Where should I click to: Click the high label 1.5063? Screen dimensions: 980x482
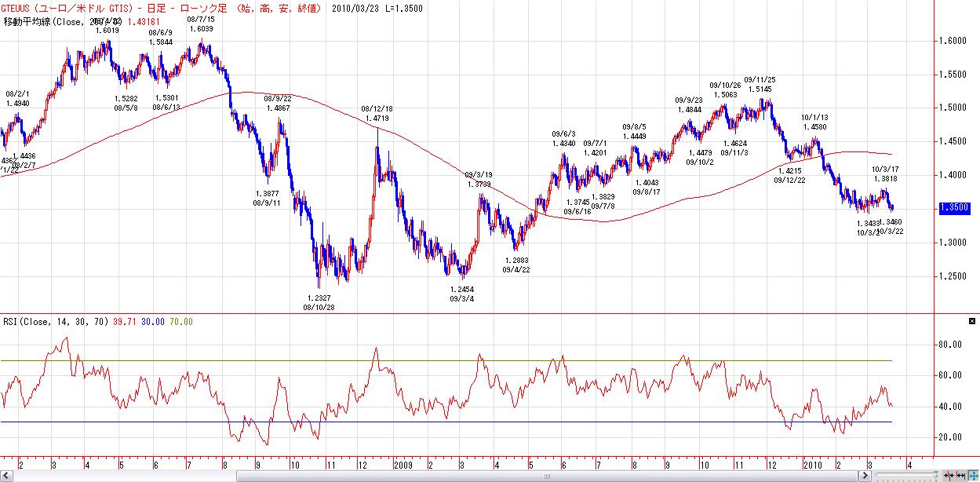coord(726,95)
